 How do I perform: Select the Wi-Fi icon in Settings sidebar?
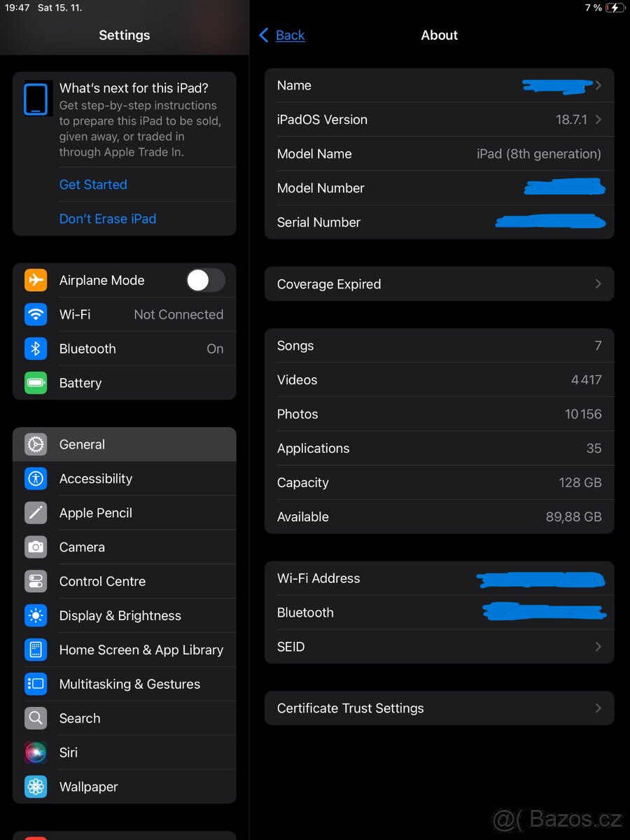click(36, 314)
